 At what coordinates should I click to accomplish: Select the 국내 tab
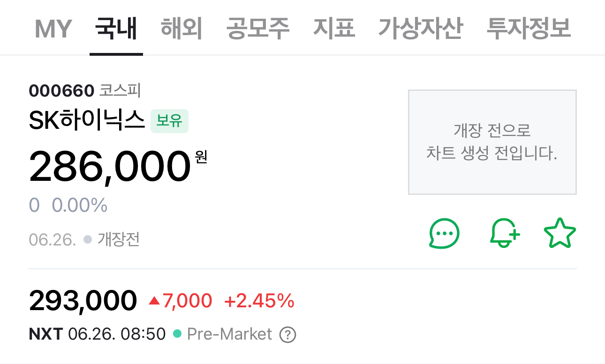(116, 29)
